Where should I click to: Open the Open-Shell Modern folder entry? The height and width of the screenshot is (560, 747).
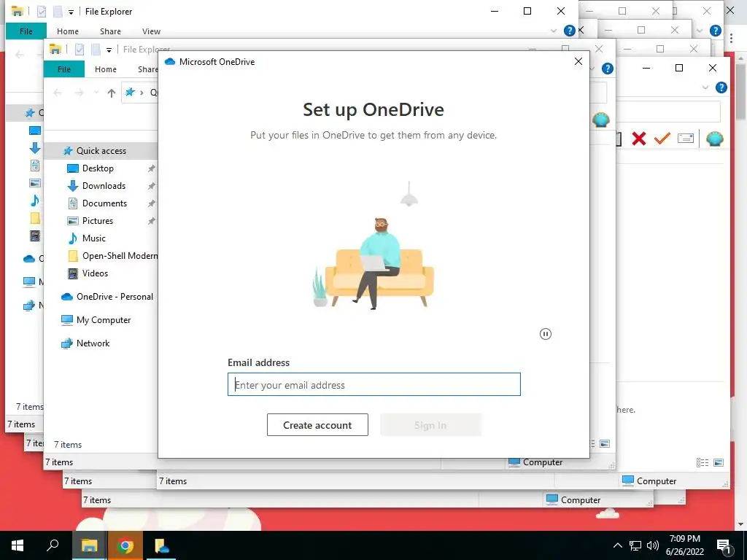120,256
